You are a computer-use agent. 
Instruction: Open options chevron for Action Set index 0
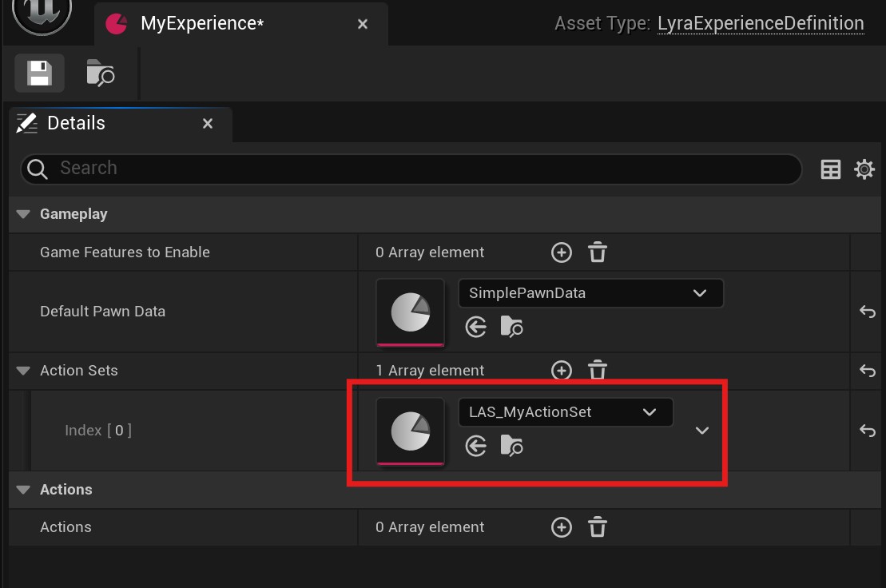(702, 431)
